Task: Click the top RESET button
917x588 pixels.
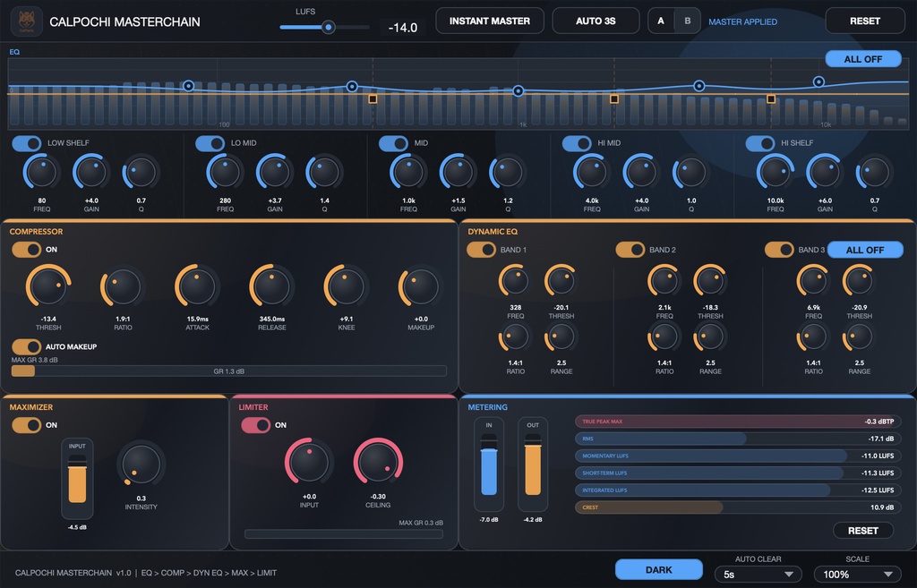Action: point(864,21)
